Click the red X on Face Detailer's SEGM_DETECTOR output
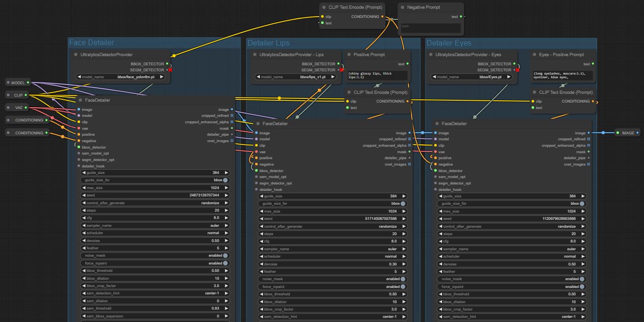This screenshot has width=644, height=322. click(170, 70)
